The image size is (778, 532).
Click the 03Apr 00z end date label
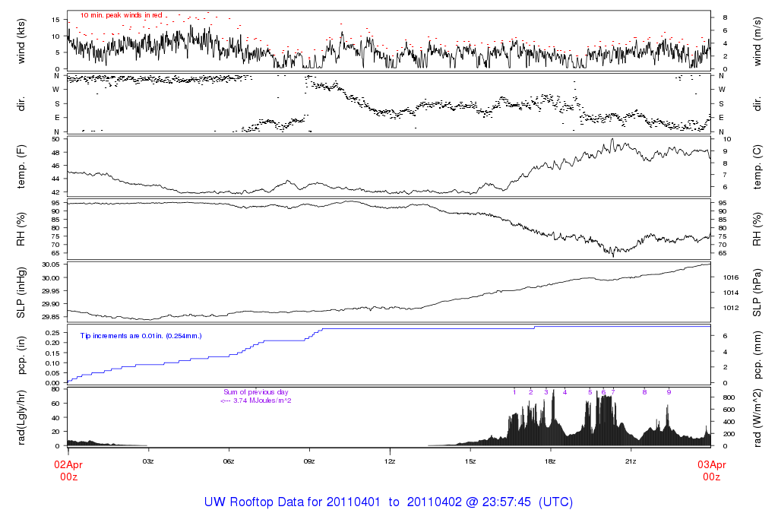click(710, 470)
